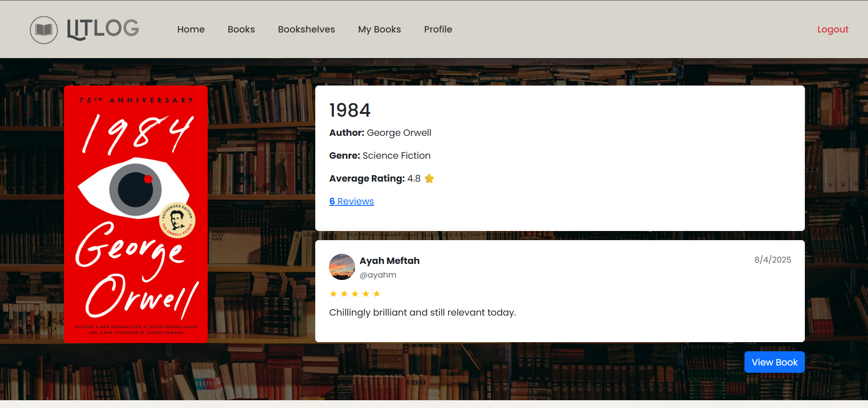Click the reviewer name Ayah Meftah
Image resolution: width=868 pixels, height=408 pixels.
click(x=389, y=261)
